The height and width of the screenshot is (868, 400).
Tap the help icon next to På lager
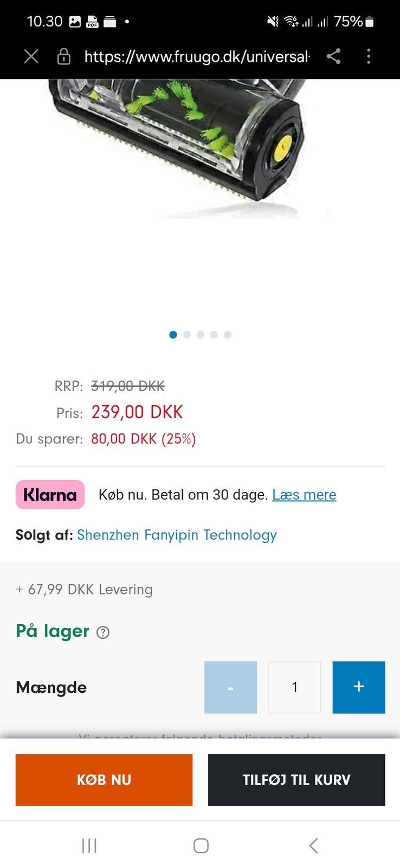coord(102,633)
